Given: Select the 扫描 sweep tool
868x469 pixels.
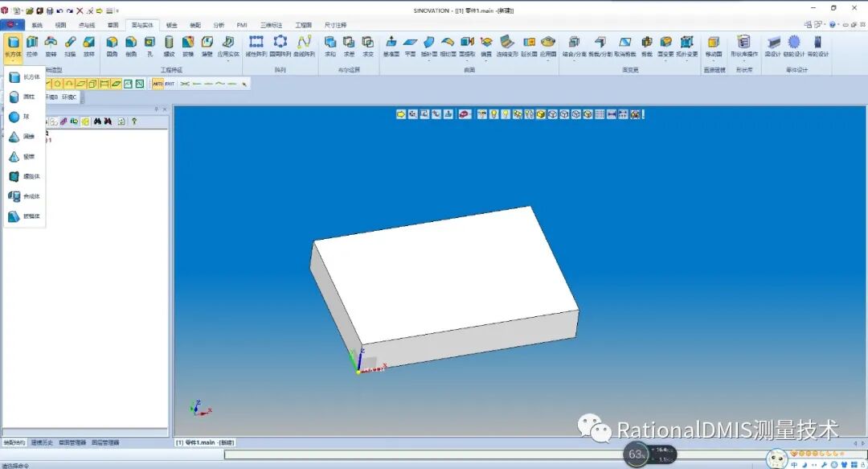Looking at the screenshot, I should click(70, 47).
